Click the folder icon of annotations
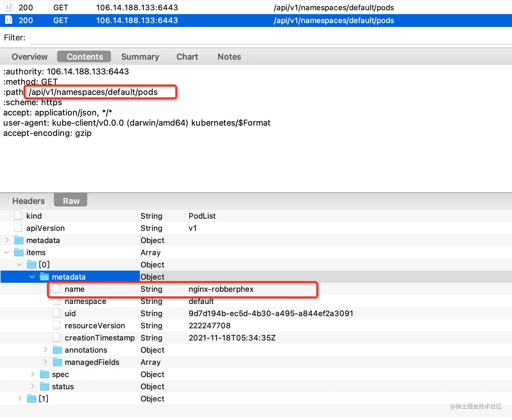The image size is (512, 420). point(57,350)
